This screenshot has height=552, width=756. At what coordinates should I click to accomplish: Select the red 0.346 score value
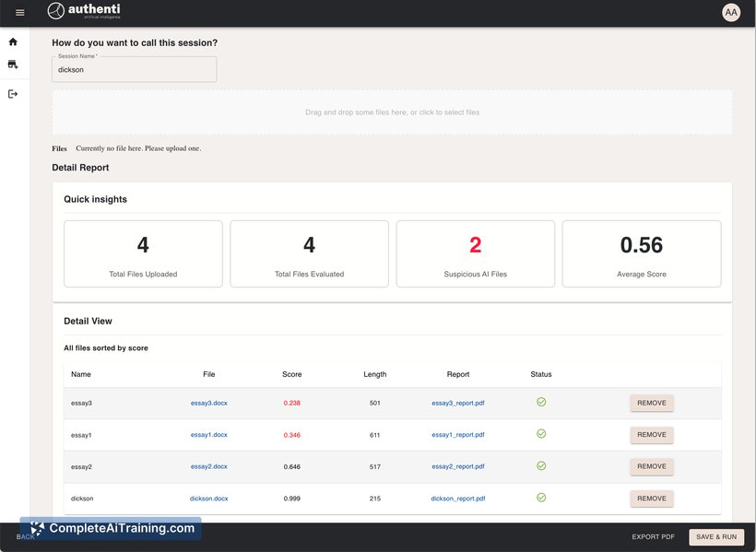pos(291,435)
